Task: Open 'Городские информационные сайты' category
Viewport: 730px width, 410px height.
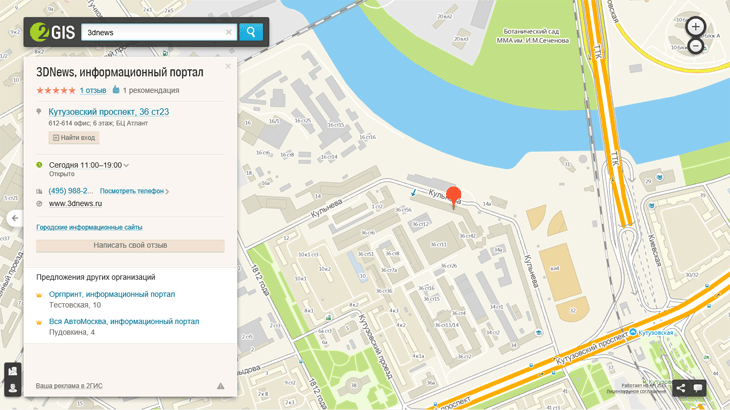Action: (x=89, y=227)
